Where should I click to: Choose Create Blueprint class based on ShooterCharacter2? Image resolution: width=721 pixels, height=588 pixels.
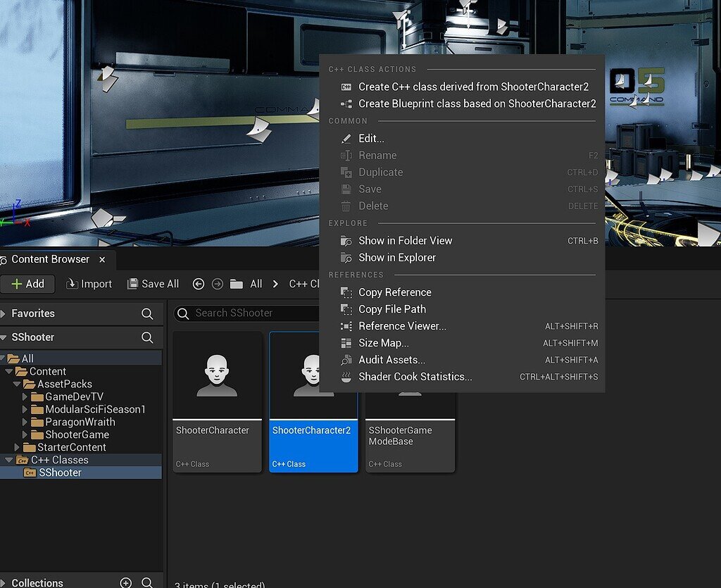coord(477,104)
